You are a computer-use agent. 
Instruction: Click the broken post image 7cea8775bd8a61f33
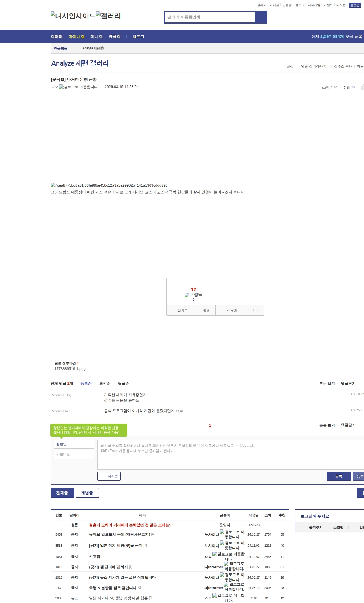tap(109, 185)
